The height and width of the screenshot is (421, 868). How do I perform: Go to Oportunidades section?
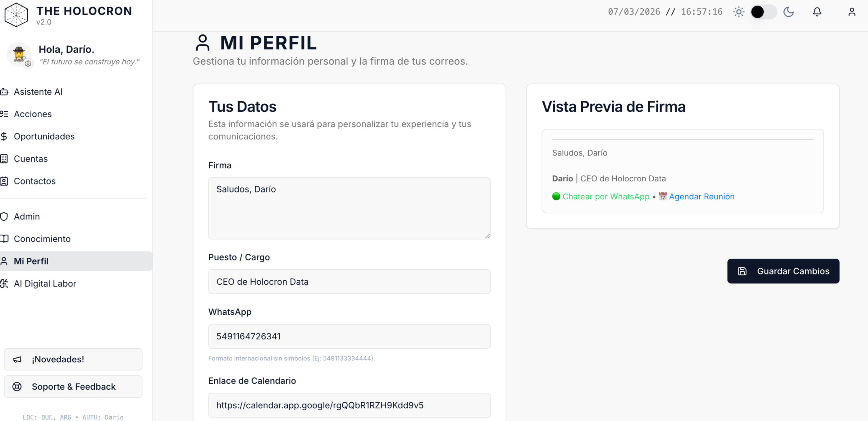44,136
